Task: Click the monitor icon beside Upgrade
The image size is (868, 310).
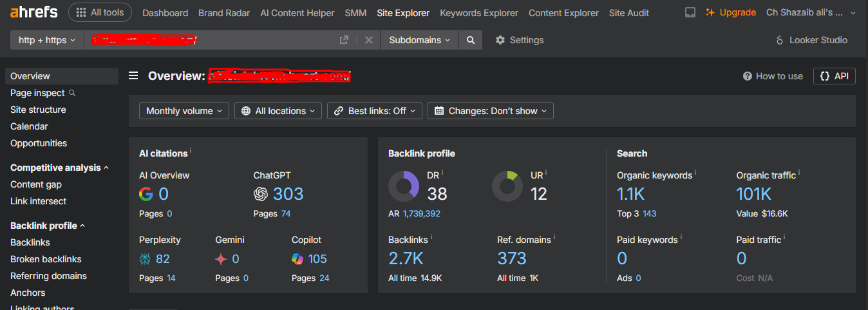Action: 690,13
